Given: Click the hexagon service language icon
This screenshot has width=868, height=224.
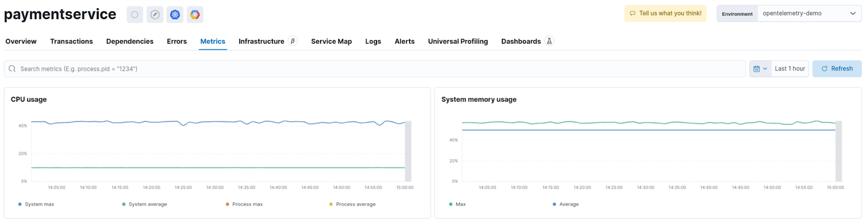Looking at the screenshot, I should (x=135, y=15).
